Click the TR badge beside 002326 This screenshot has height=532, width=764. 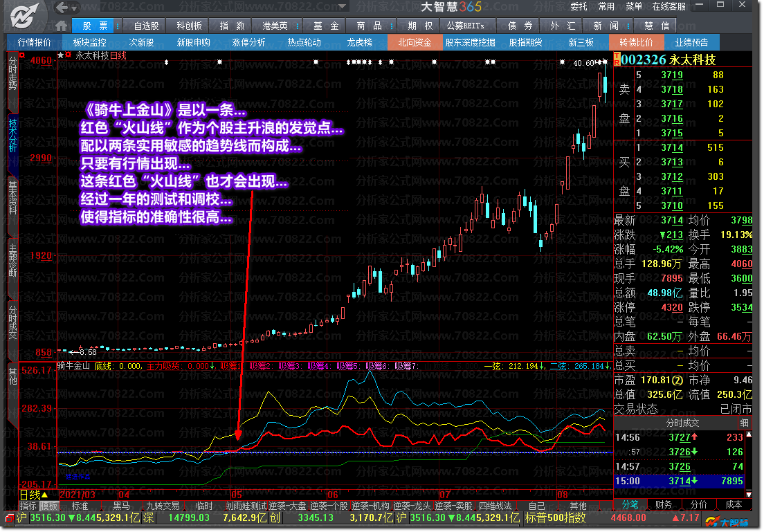click(617, 59)
